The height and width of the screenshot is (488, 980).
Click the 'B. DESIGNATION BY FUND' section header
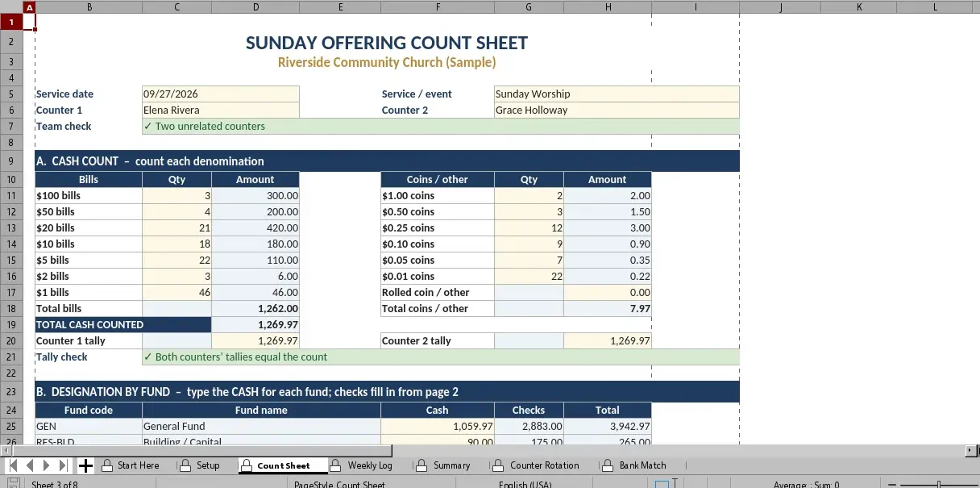tap(387, 392)
